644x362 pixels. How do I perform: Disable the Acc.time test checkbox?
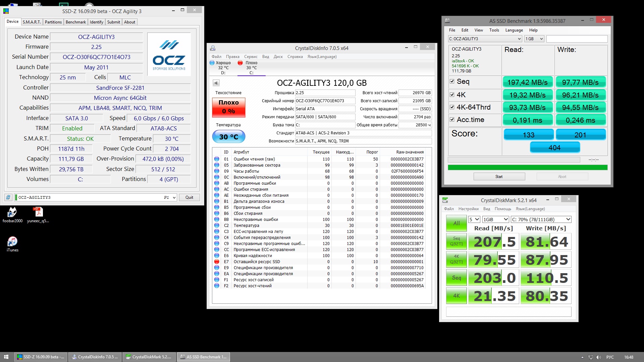pos(452,120)
